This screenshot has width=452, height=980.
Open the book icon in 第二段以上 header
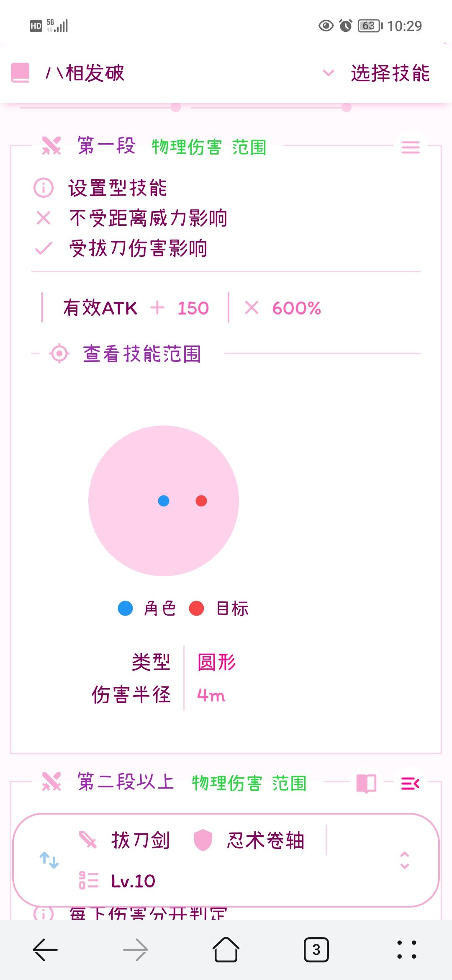point(366,783)
